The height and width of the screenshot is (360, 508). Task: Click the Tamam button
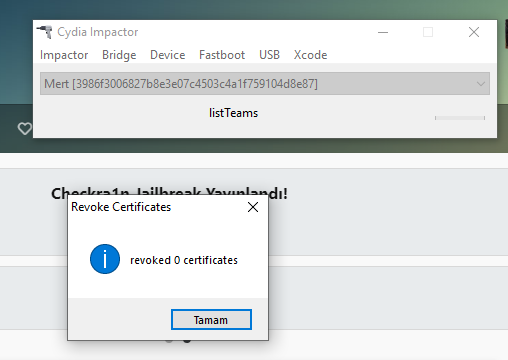(211, 320)
